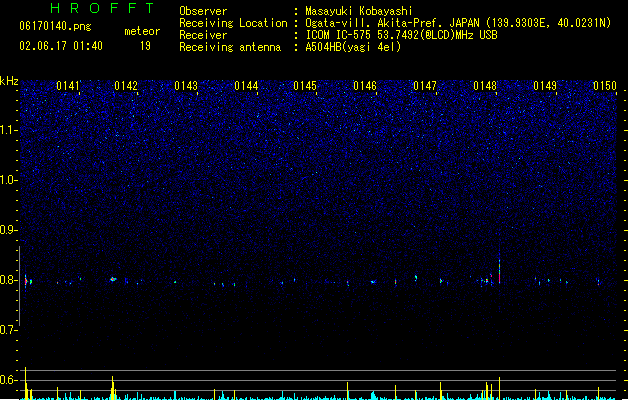629x400 pixels.
Task: Click the 0142 time marker
Action: tap(126, 86)
